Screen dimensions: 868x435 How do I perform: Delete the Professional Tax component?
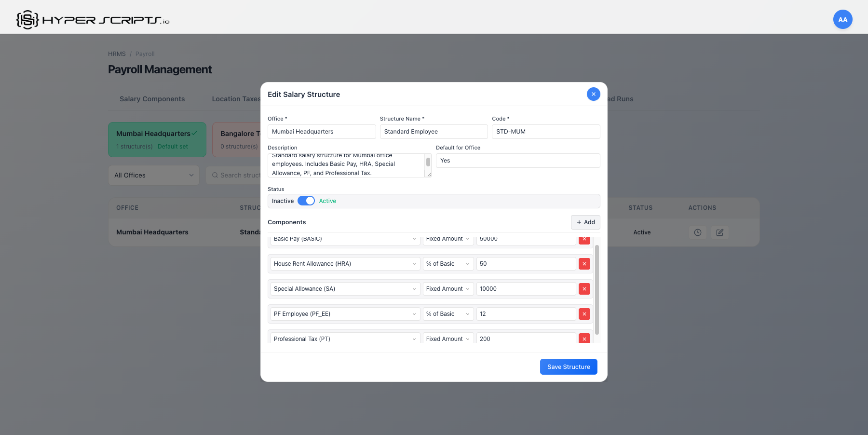[x=584, y=338]
